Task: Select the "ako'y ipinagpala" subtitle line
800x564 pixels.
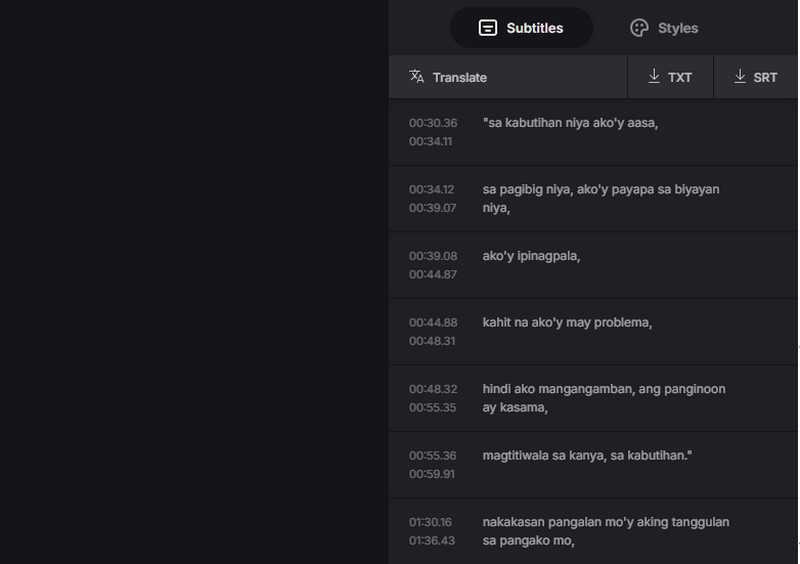Action: [x=531, y=256]
